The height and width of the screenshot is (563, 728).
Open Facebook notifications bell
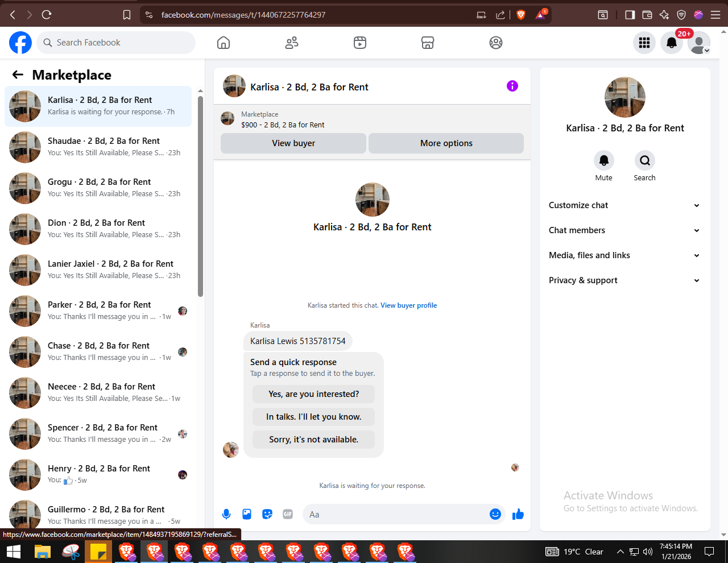672,43
